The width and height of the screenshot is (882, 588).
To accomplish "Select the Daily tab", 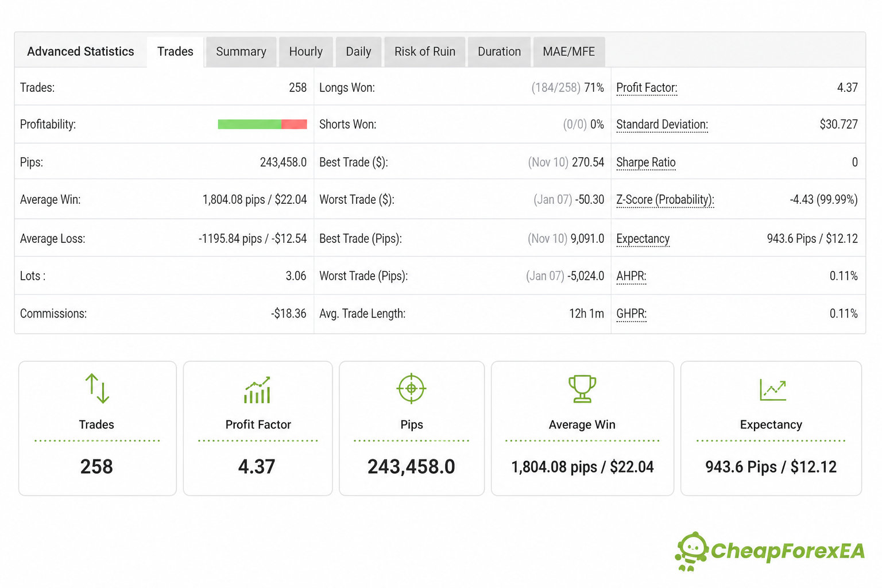I will coord(358,52).
